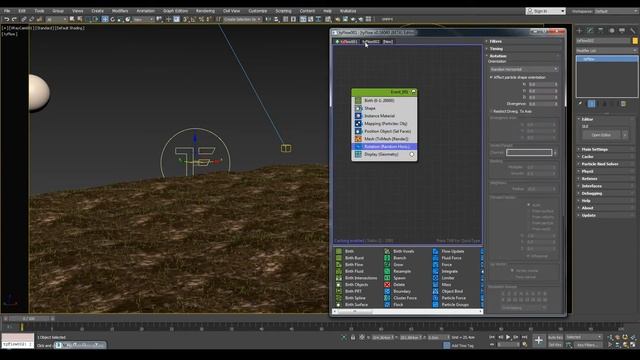The height and width of the screenshot is (360, 640).
Task: Click the Birth operator icon in the depot
Action: coord(339,251)
